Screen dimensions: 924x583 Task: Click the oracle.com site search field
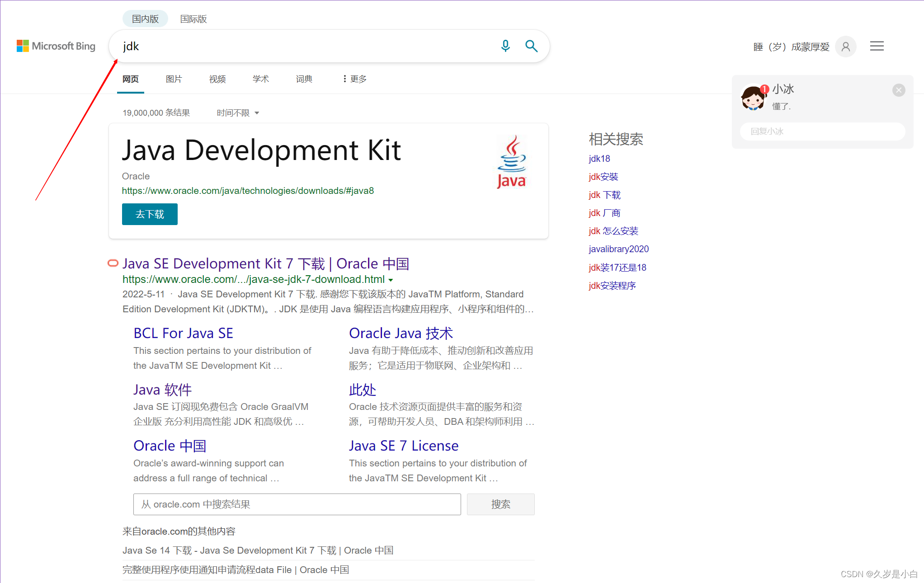[x=297, y=504]
